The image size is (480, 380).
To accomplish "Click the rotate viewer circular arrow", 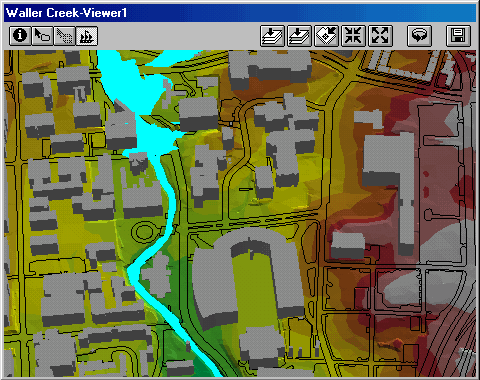I will (x=419, y=36).
